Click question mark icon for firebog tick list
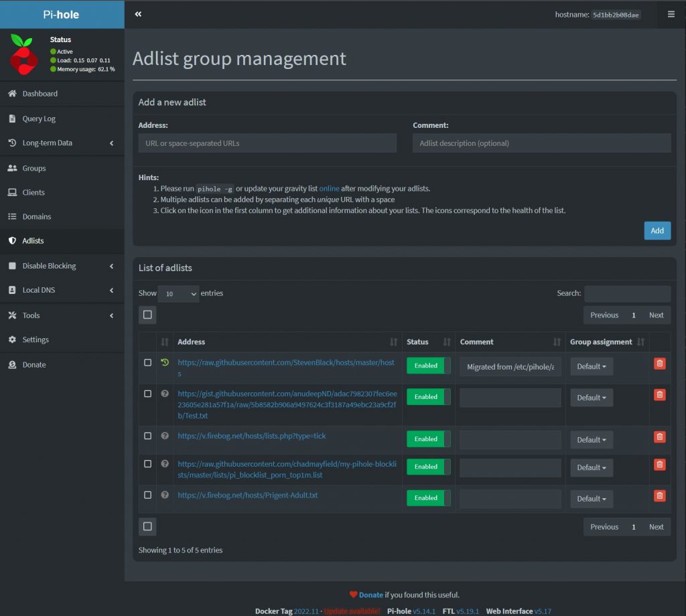 (x=165, y=436)
